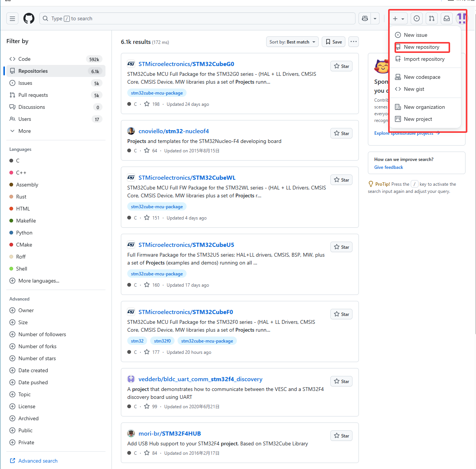Click the user profile avatar

coord(461,18)
